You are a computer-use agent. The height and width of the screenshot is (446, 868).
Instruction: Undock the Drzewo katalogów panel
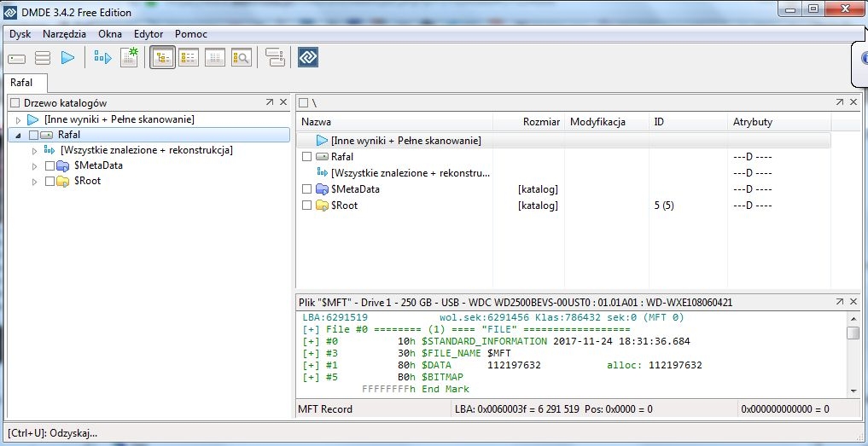click(x=270, y=101)
